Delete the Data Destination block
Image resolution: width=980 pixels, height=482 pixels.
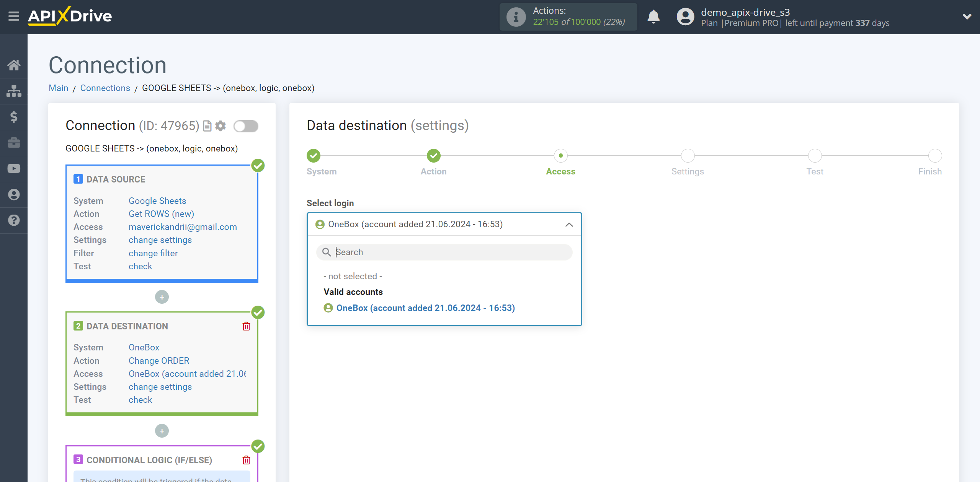(246, 326)
